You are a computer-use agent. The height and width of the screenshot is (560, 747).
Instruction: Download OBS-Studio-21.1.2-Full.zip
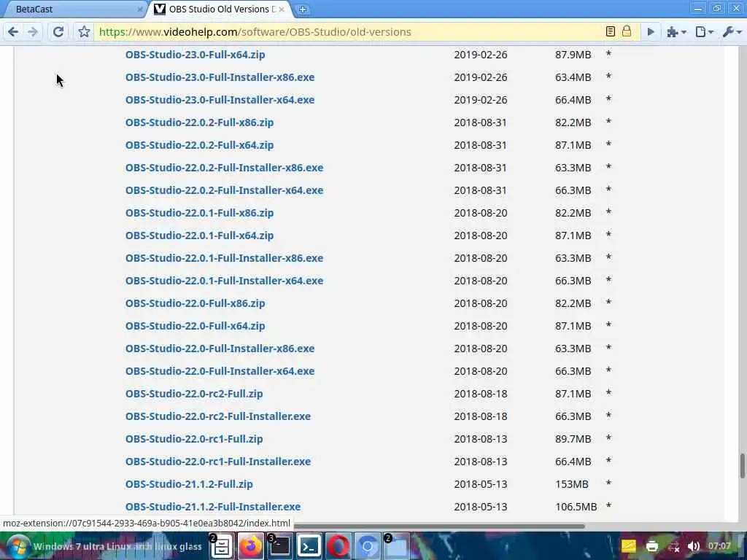pos(189,484)
